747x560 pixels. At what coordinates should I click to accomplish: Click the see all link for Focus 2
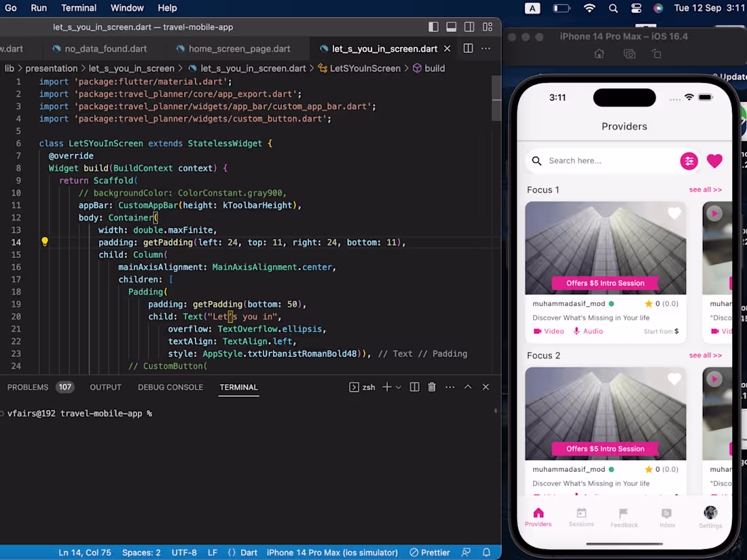(x=706, y=355)
